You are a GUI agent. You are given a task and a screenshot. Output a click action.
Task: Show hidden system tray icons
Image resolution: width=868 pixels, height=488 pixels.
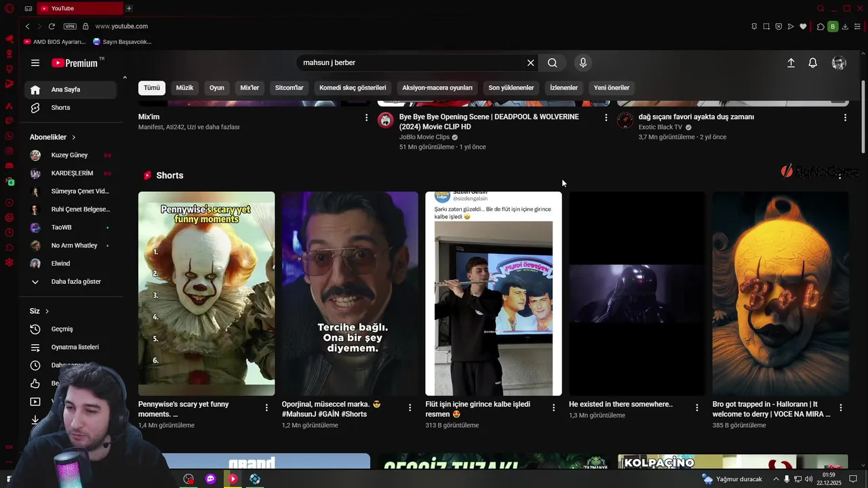(776, 479)
